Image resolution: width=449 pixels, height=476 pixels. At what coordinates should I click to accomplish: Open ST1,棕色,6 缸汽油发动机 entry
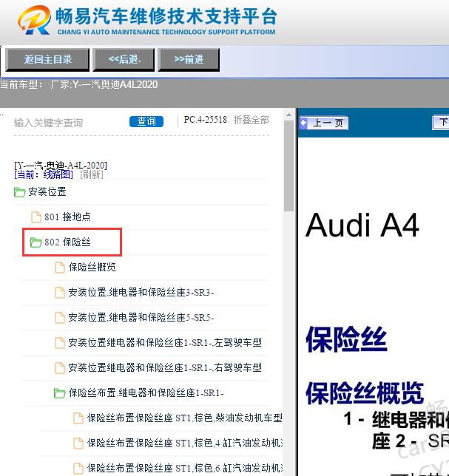pyautogui.click(x=185, y=469)
